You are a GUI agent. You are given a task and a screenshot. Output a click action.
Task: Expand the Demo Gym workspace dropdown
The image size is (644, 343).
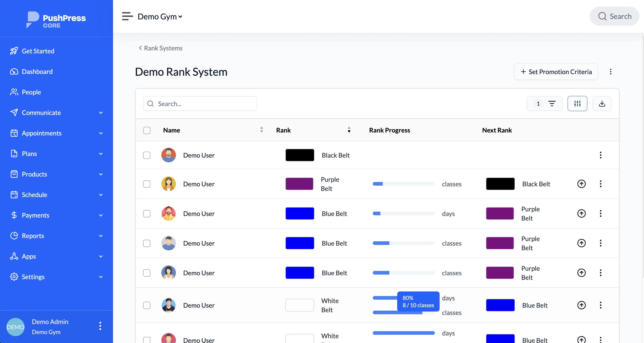click(181, 16)
